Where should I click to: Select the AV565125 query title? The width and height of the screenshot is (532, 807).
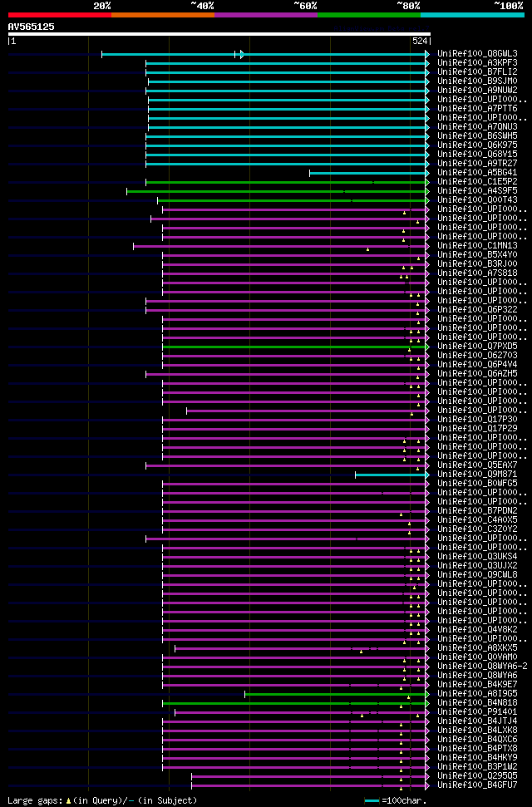pos(32,27)
